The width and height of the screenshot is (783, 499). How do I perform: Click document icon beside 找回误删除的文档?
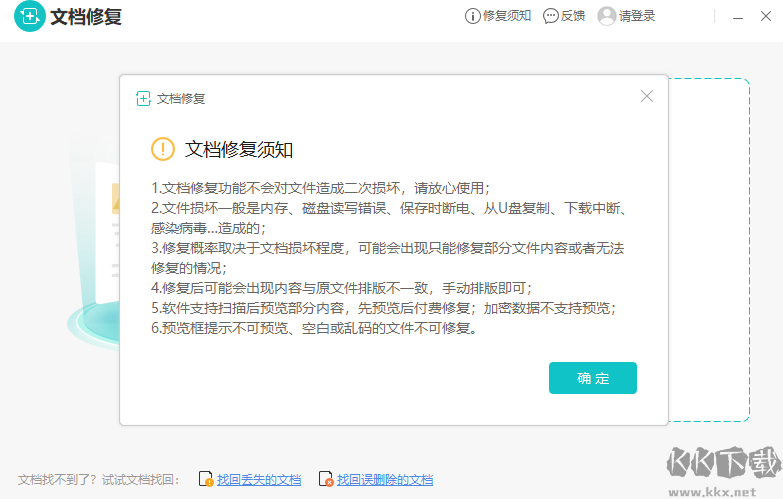point(326,480)
